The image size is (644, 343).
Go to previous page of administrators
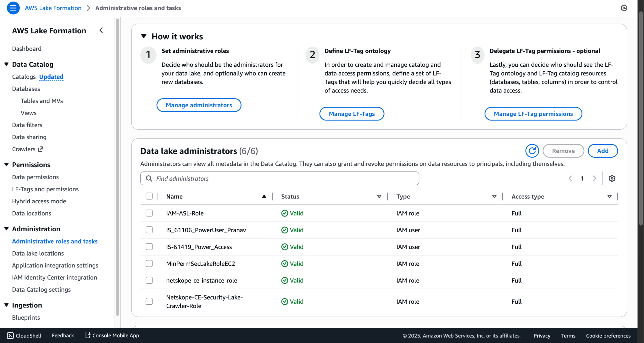(570, 178)
